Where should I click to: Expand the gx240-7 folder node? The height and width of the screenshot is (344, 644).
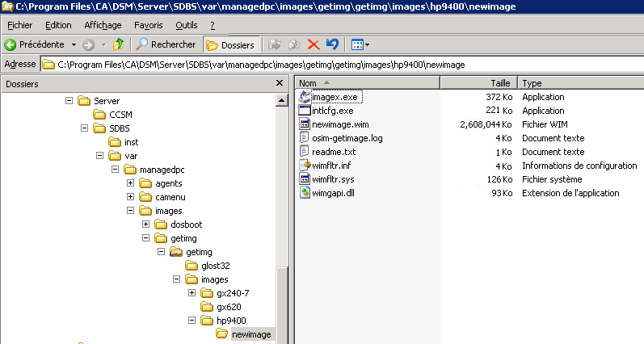click(x=192, y=293)
